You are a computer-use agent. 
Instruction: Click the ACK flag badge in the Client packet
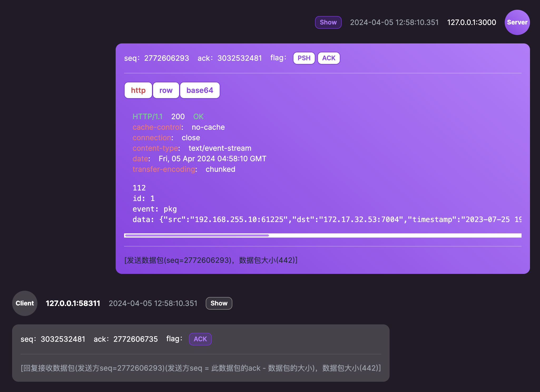point(200,339)
